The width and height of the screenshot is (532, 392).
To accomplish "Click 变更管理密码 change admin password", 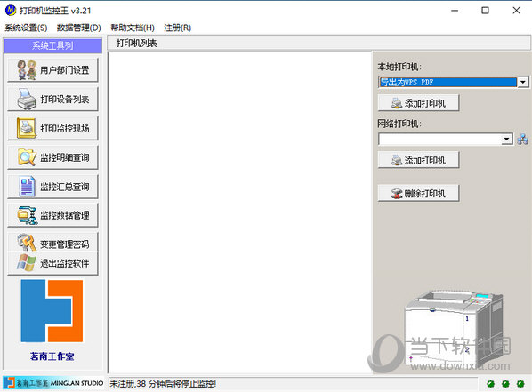I will pyautogui.click(x=52, y=242).
